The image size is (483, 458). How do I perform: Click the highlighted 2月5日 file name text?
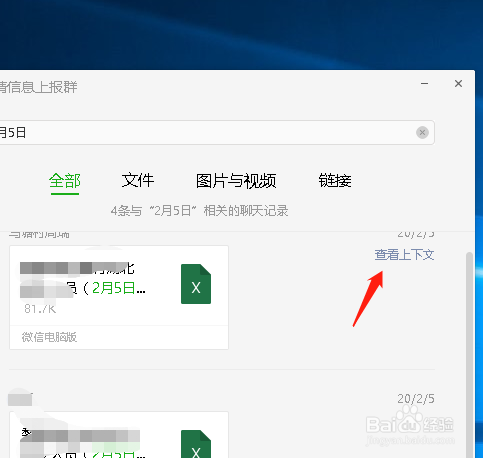click(x=113, y=288)
